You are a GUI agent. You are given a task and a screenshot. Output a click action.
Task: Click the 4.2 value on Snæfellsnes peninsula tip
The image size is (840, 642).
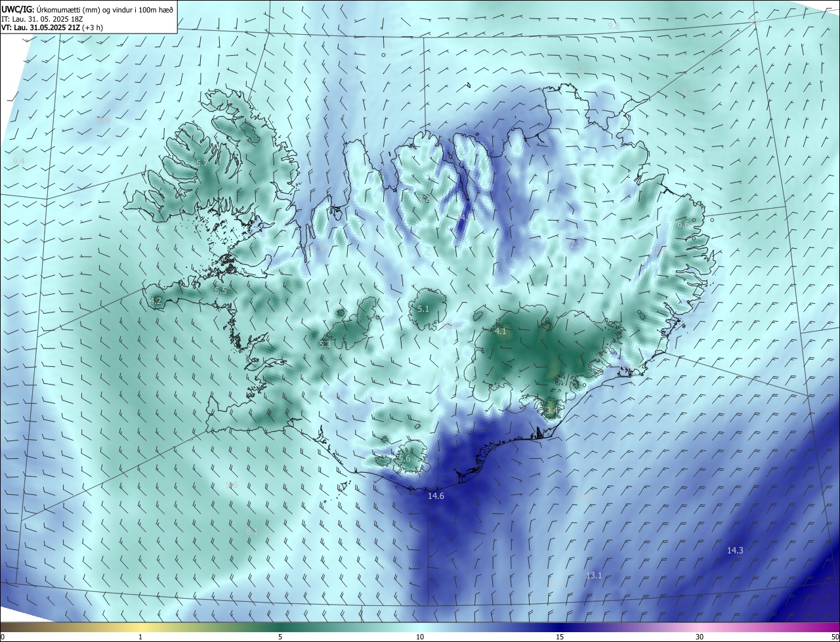pos(156,301)
